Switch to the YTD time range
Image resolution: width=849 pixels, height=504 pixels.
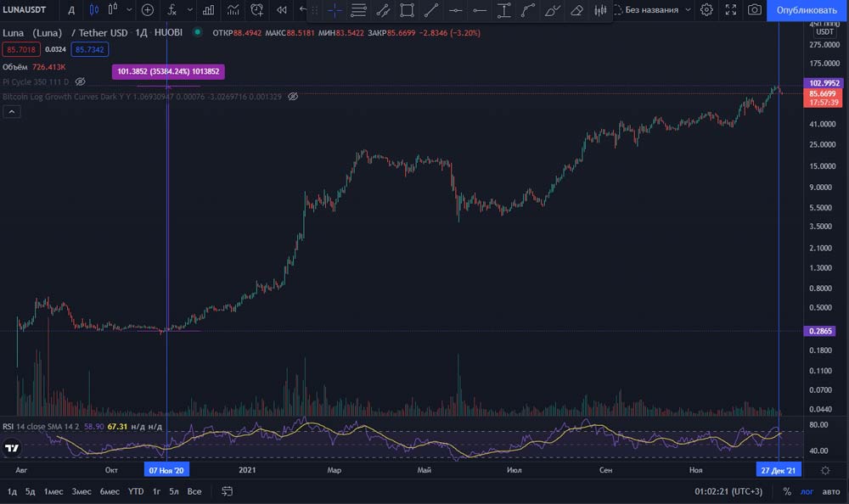pyautogui.click(x=136, y=491)
